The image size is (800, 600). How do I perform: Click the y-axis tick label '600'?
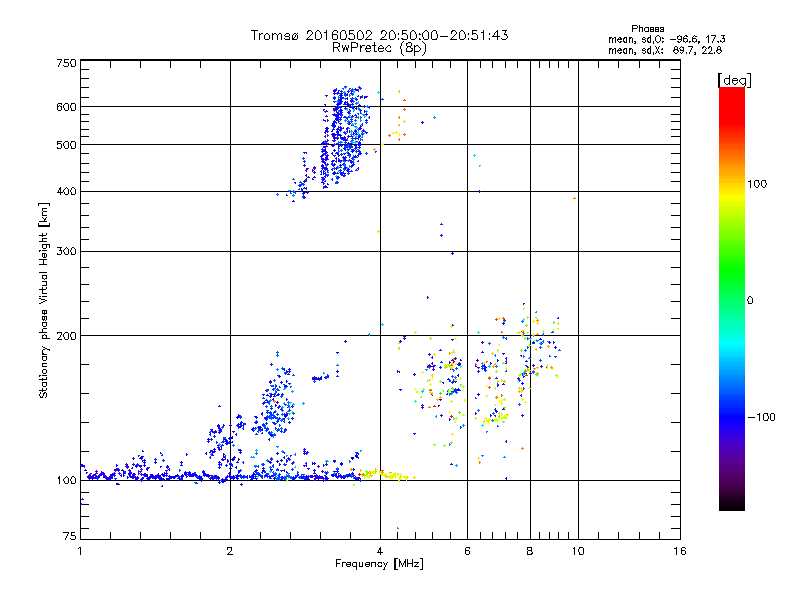click(66, 107)
